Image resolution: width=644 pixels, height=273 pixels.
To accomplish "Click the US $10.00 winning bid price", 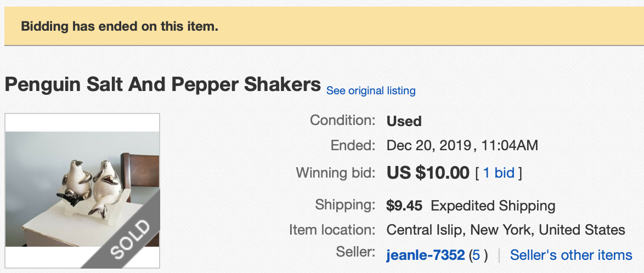I will coord(428,173).
